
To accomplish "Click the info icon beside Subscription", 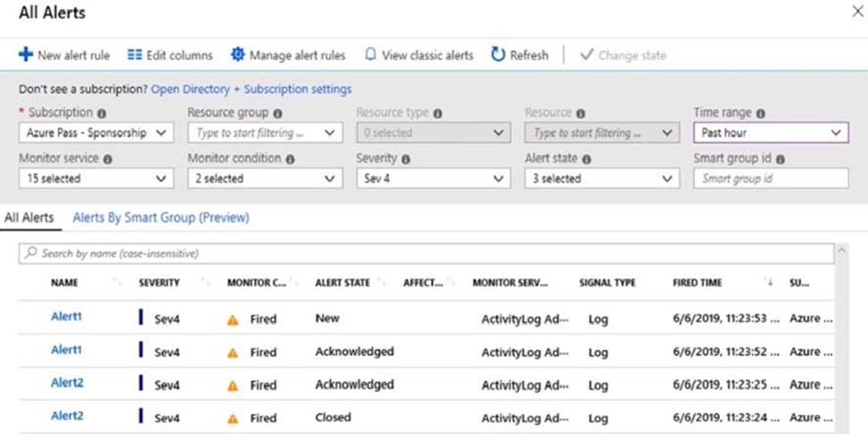I will (101, 113).
